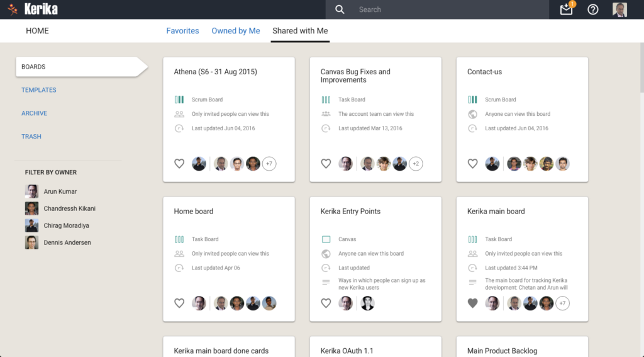Show +7 more members on Kerika main board
Image resolution: width=644 pixels, height=357 pixels.
coord(562,303)
